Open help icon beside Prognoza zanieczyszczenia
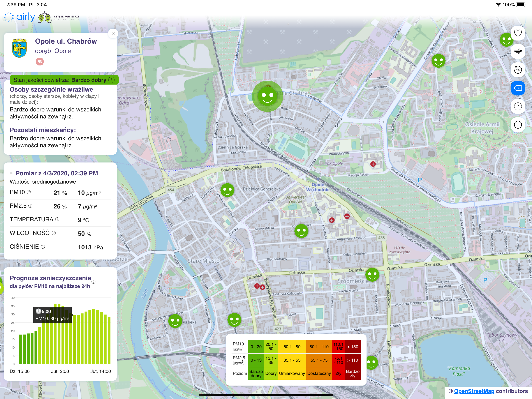532x399 pixels. [x=93, y=282]
